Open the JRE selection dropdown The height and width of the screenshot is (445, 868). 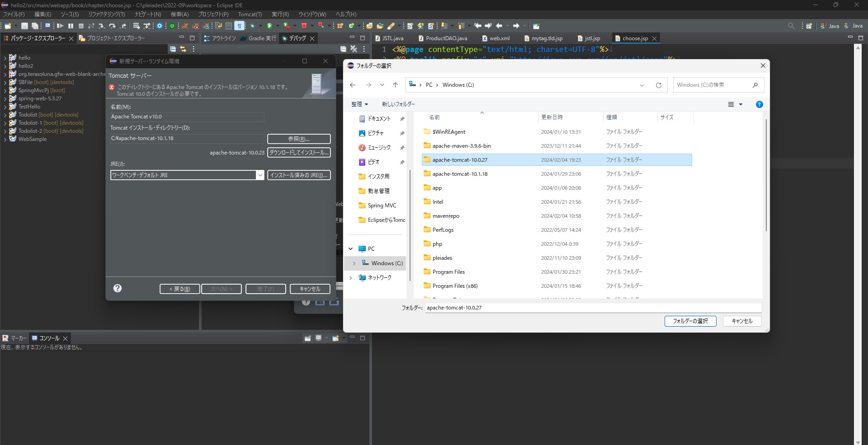[x=260, y=175]
